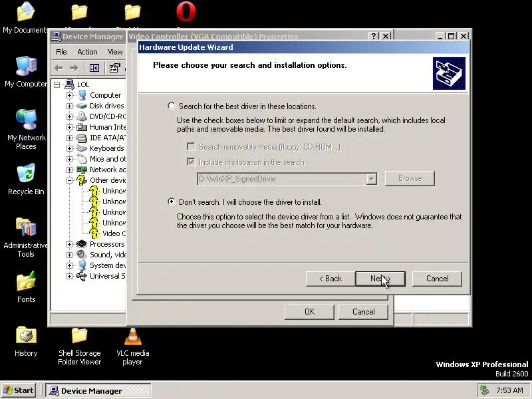The height and width of the screenshot is (399, 532).
Task: Click the Device Manager taskbar button
Action: 98,391
